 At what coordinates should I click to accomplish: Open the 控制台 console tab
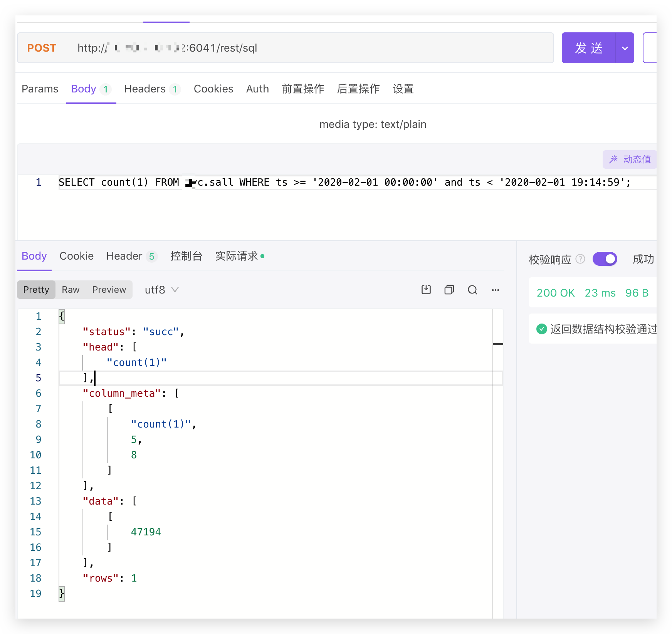tap(186, 256)
